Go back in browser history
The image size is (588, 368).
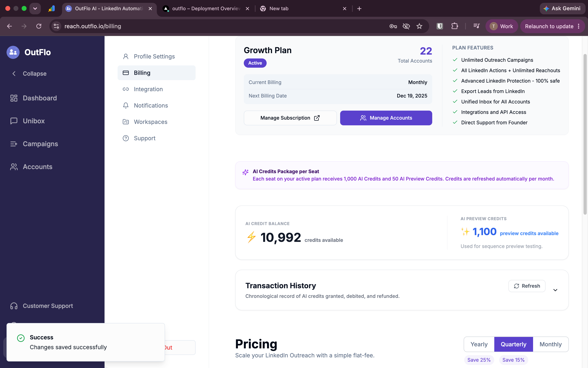9,26
